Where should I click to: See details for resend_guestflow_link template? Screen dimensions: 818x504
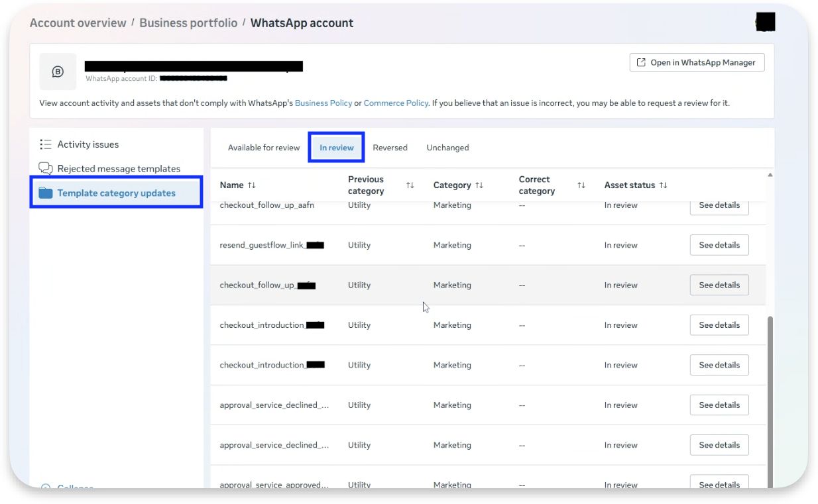(x=719, y=245)
